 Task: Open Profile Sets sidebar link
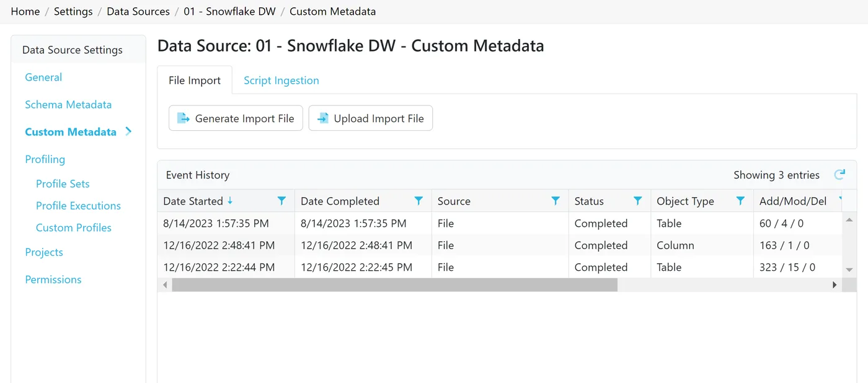pos(63,183)
